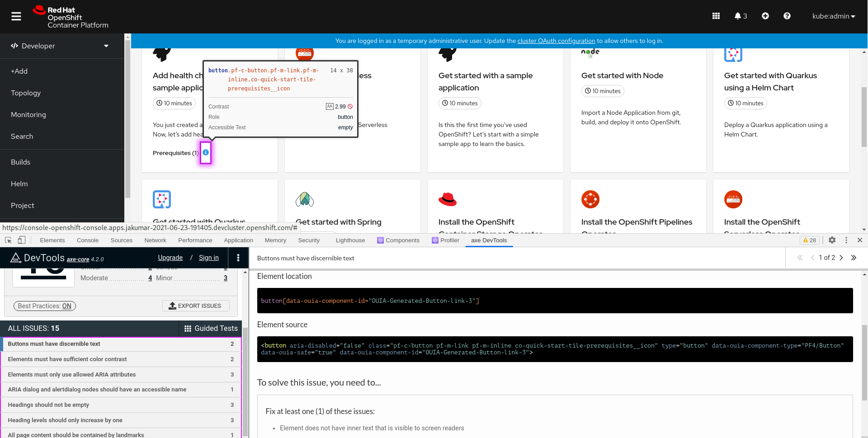Click the Upgrade link in axe DevTools

(170, 258)
